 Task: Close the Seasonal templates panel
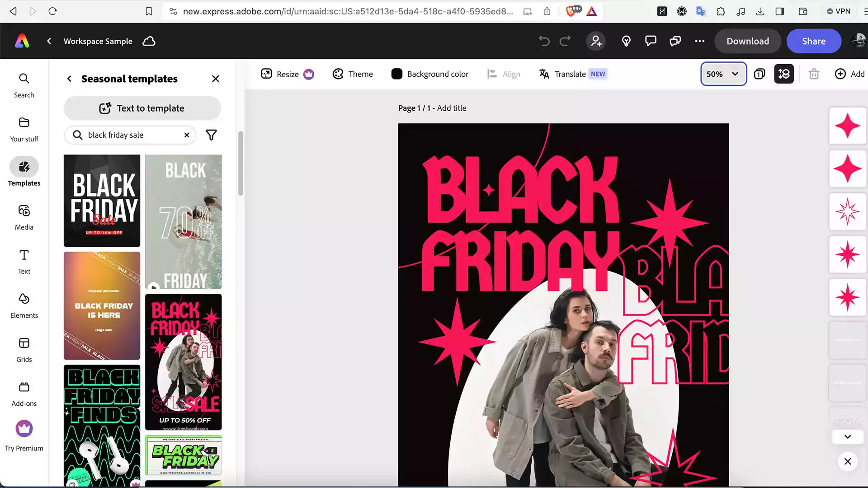click(x=216, y=79)
